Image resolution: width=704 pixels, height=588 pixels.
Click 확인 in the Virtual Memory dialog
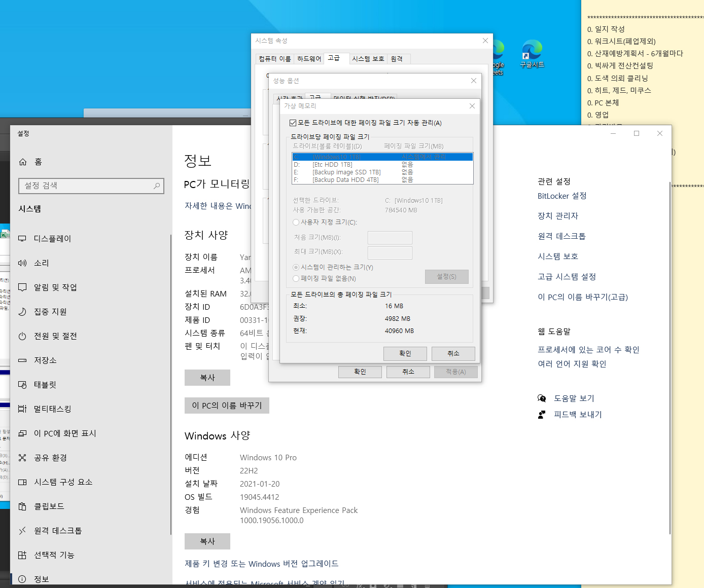[x=405, y=353]
